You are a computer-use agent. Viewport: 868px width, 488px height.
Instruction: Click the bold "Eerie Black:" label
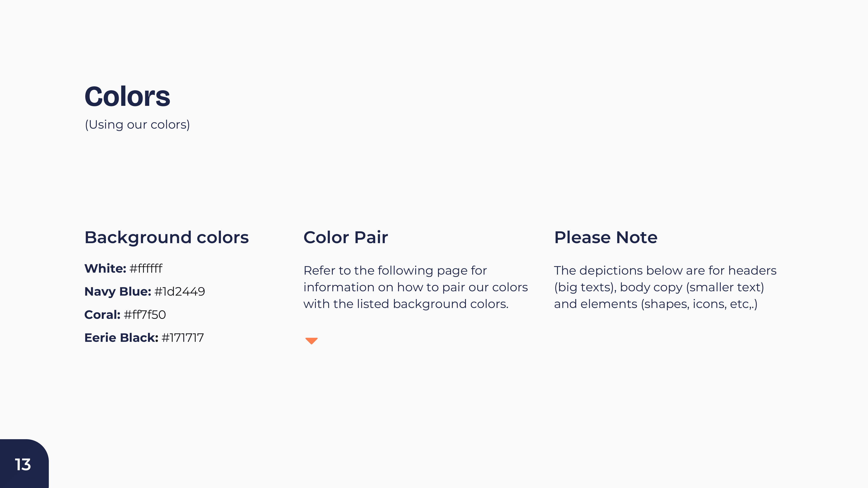coord(121,337)
